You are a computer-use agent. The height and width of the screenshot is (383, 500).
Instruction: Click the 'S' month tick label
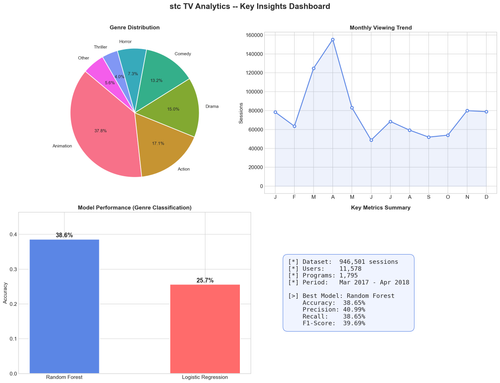point(429,197)
